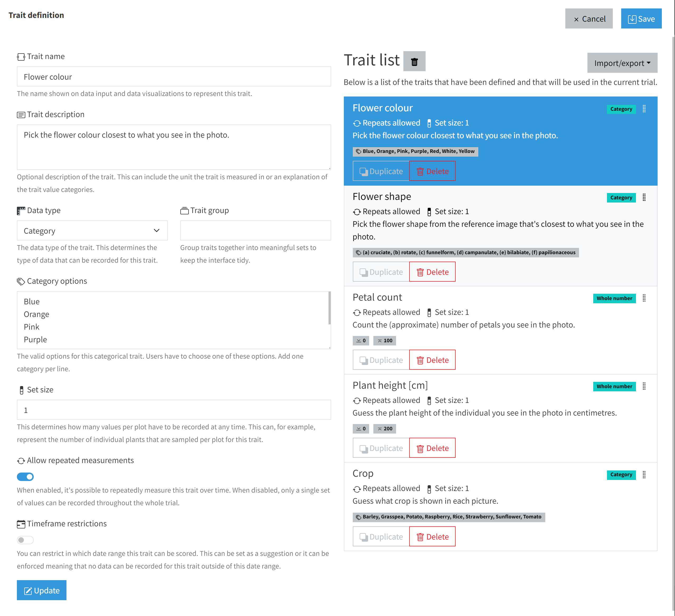
Task: Save the trait definition
Action: (641, 19)
